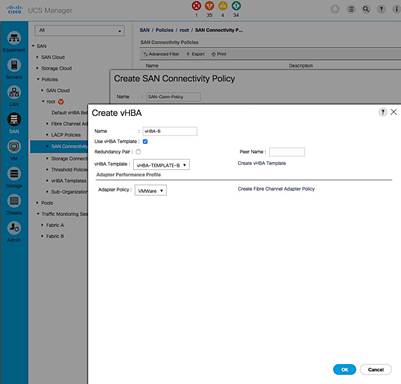Screen dimensions: 401x384
Task: Open the Adapter Policy dropdown
Action: [151, 191]
